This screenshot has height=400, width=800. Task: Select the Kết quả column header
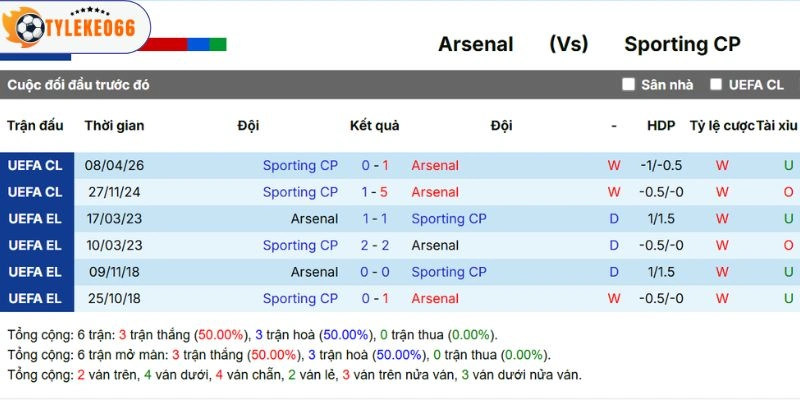[374, 126]
